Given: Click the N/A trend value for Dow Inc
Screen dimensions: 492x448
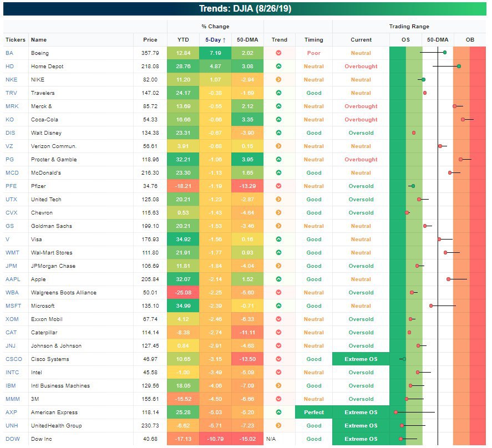Looking at the screenshot, I should [x=271, y=439].
